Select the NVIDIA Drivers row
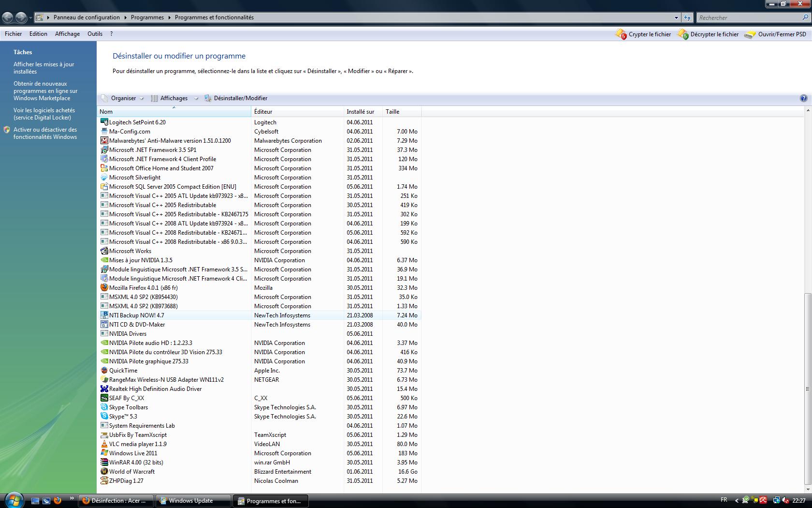The height and width of the screenshot is (508, 812). coord(259,334)
